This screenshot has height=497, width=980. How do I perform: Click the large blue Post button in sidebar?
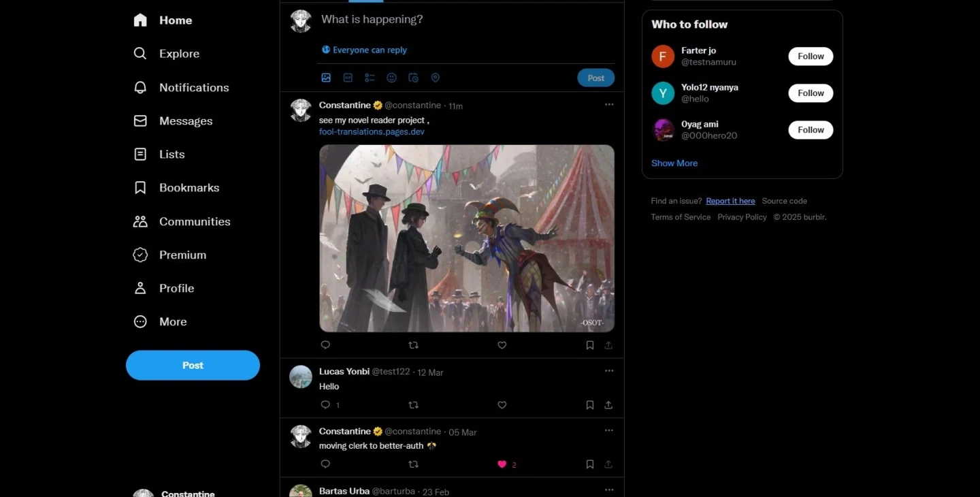[x=193, y=365]
